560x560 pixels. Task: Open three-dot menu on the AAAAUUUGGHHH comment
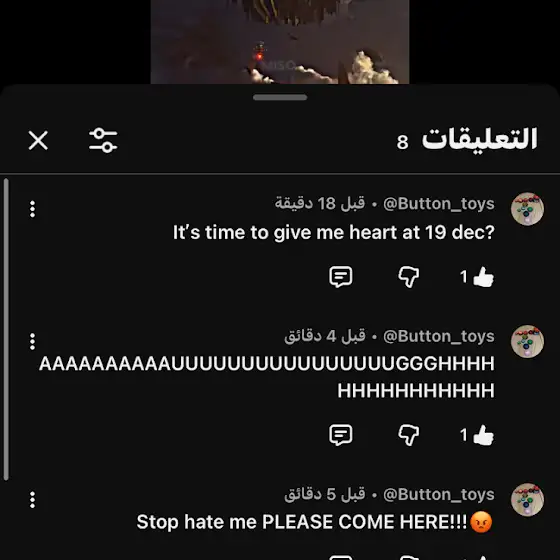(32, 341)
